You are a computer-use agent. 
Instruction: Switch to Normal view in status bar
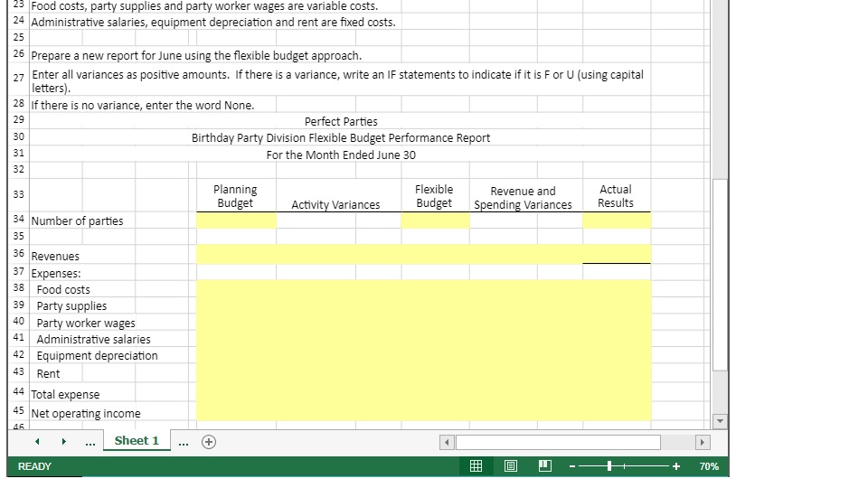476,466
